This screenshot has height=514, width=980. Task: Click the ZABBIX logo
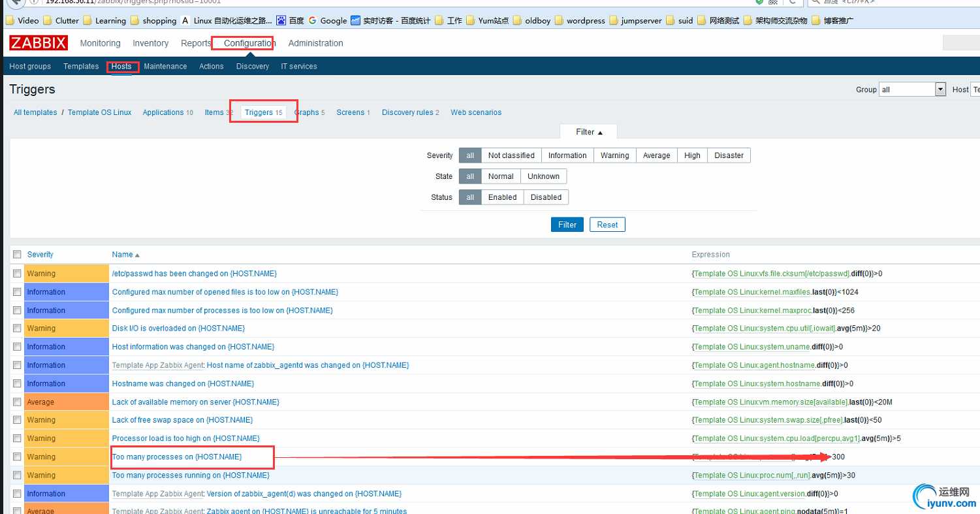[39, 43]
